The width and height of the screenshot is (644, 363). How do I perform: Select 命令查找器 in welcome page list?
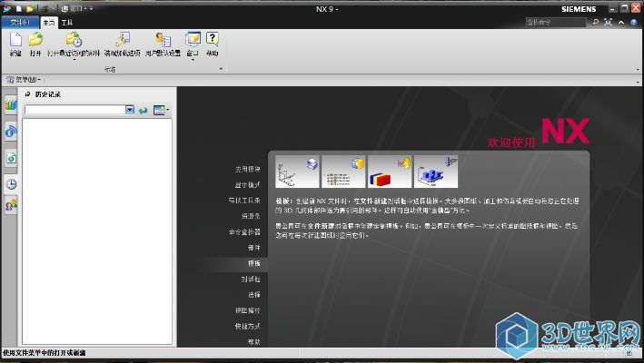[x=244, y=232]
